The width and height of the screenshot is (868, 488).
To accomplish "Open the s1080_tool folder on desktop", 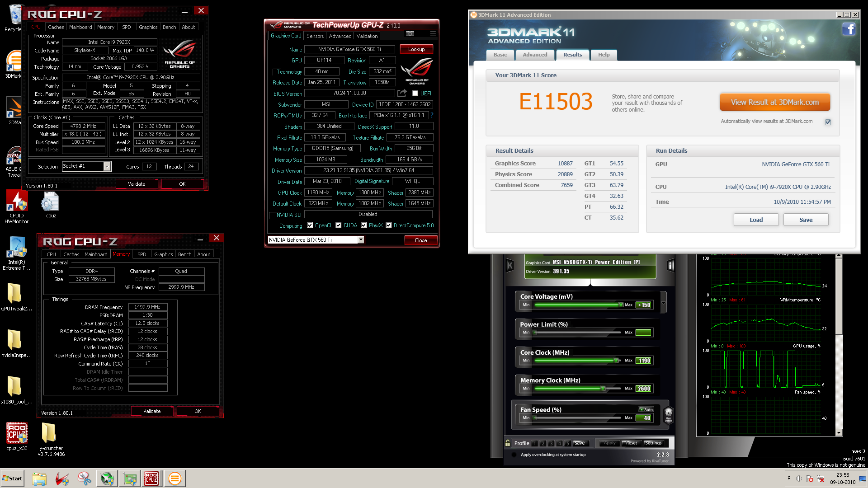I will pos(16,390).
